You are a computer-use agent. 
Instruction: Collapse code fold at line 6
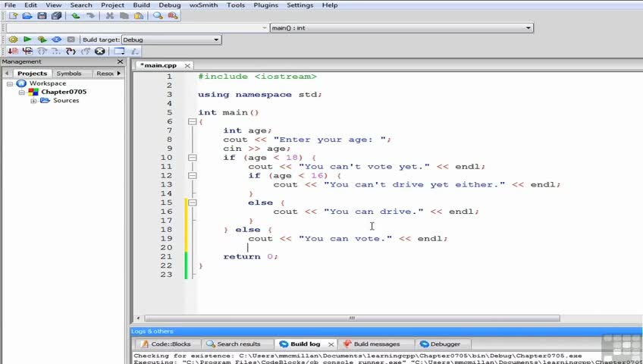click(x=192, y=121)
